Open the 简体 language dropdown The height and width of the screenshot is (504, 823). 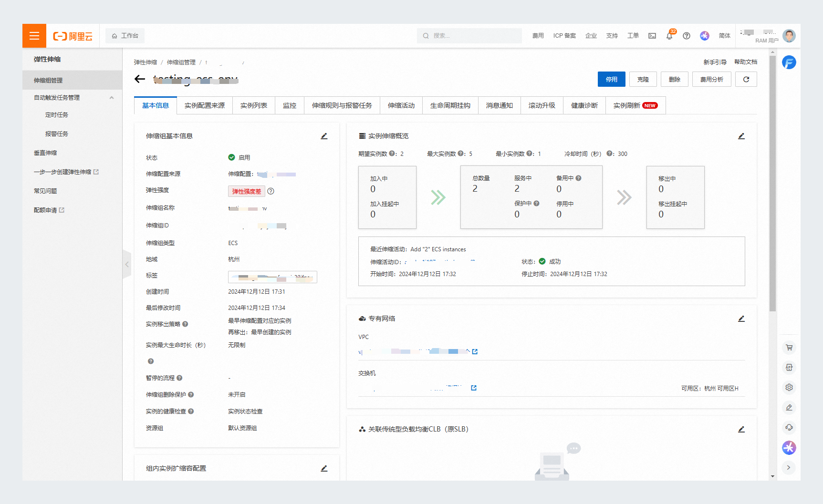[x=724, y=36]
